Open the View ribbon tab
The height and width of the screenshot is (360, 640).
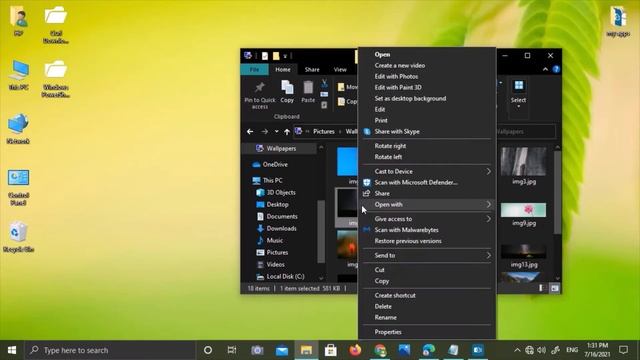point(340,69)
